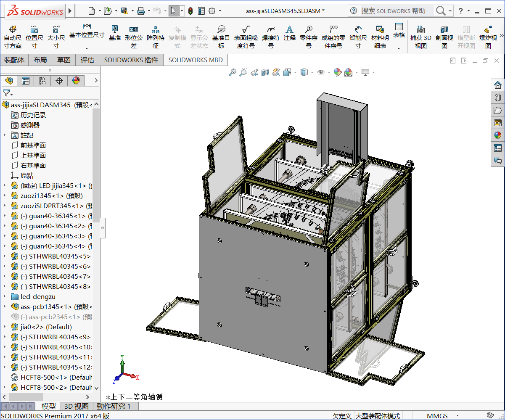This screenshot has height=420, width=505.
Task: Click the MMGS unit system in status bar
Action: point(437,416)
